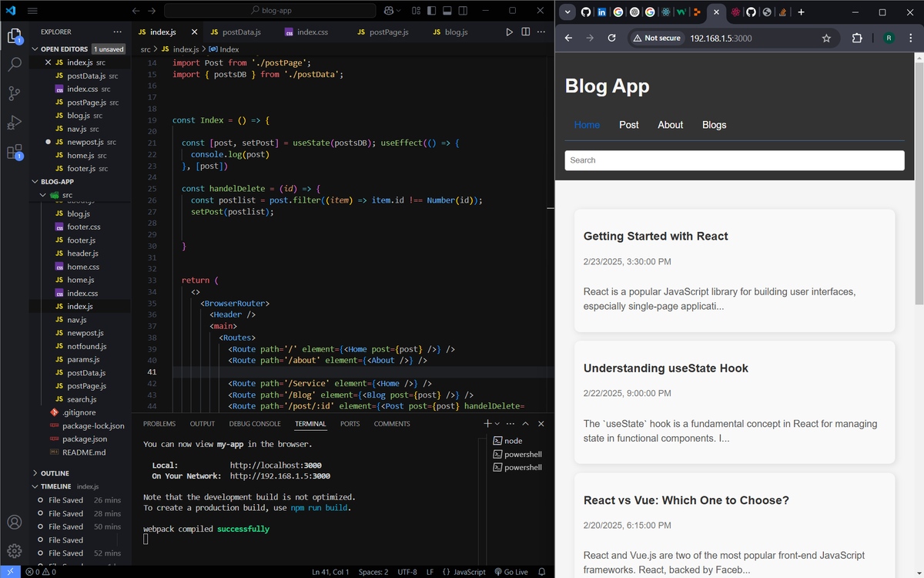This screenshot has width=924, height=578.
Task: Open the Accounts icon in the sidebar
Action: click(15, 523)
